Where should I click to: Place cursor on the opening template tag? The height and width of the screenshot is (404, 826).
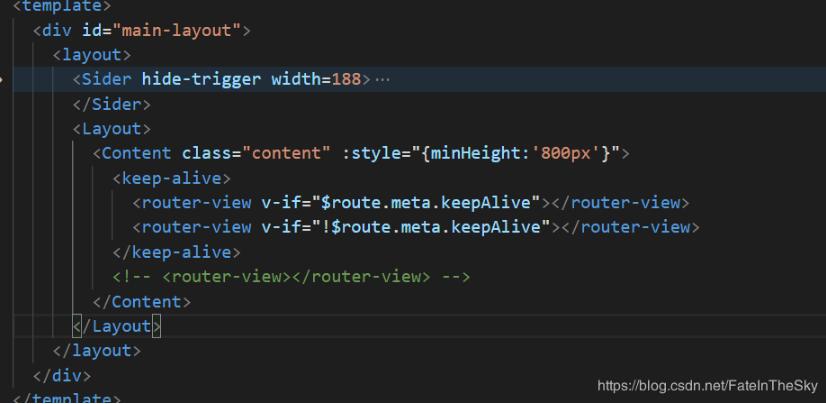61,6
